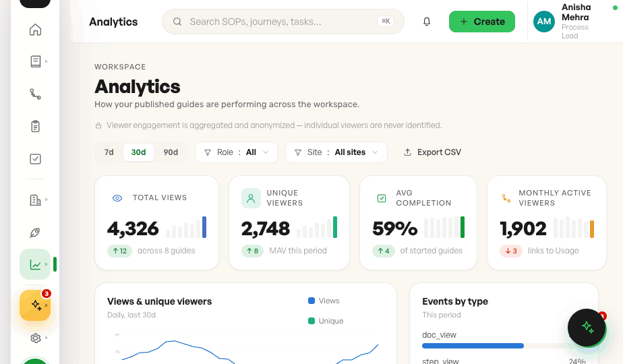Screen dimensions: 623x364
Task: Click the Total Views sparkline bars
Action: pyautogui.click(x=186, y=227)
